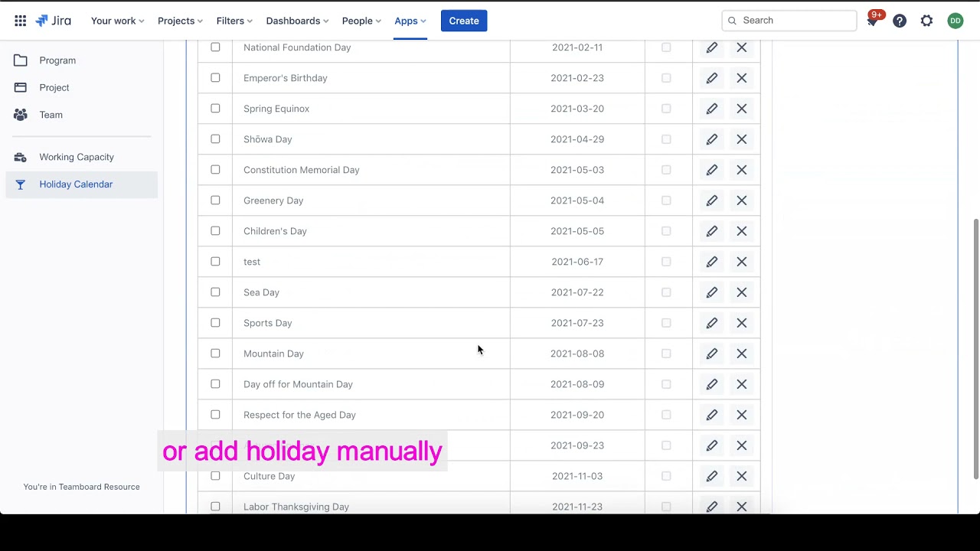Open the Dashboards dropdown

297,21
